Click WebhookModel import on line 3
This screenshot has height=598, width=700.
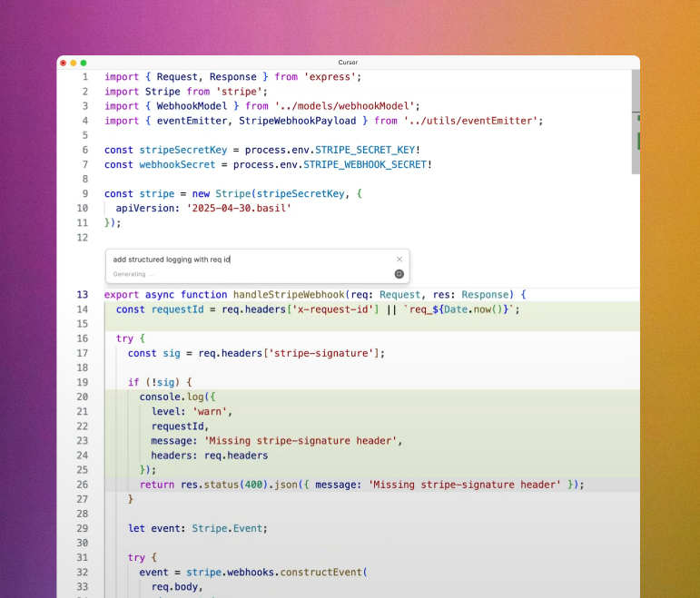pyautogui.click(x=192, y=106)
